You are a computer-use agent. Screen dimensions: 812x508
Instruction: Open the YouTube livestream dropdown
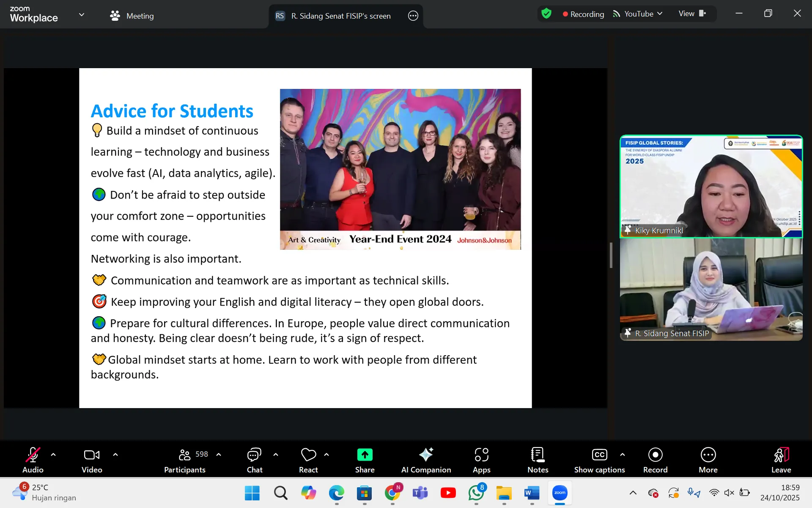point(639,14)
